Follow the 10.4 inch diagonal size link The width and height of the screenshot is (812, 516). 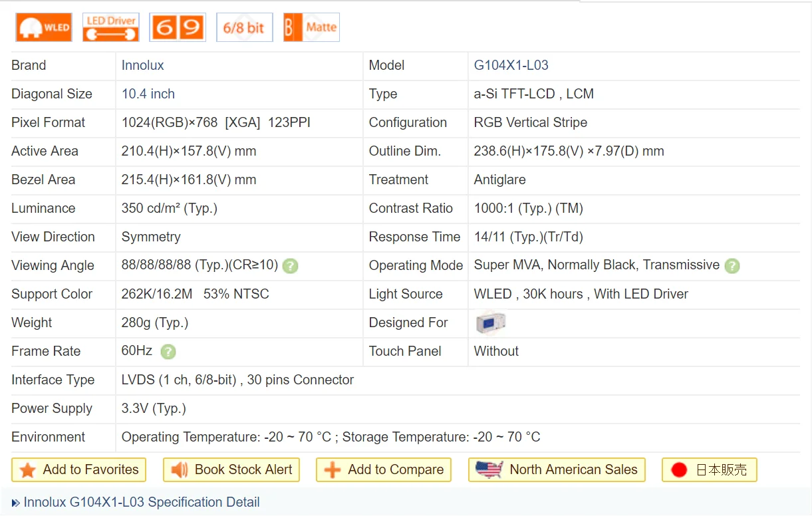(x=148, y=94)
